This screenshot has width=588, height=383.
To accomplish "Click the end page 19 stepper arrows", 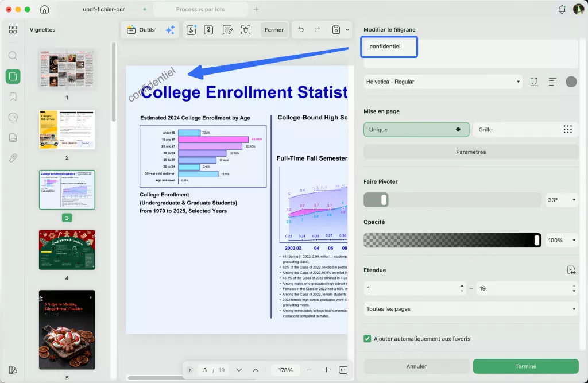I will [x=574, y=288].
